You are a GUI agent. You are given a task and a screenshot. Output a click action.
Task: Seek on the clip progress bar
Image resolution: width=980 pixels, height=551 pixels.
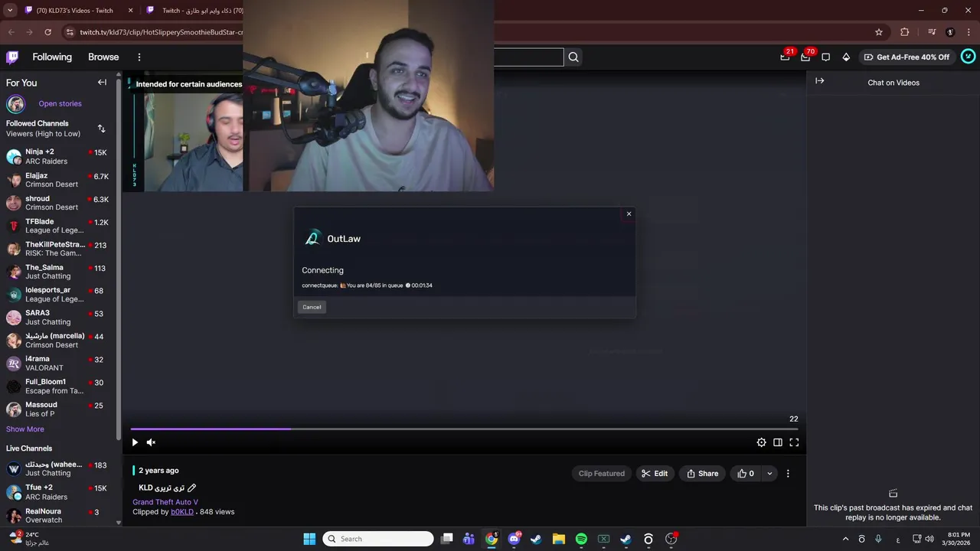click(464, 429)
